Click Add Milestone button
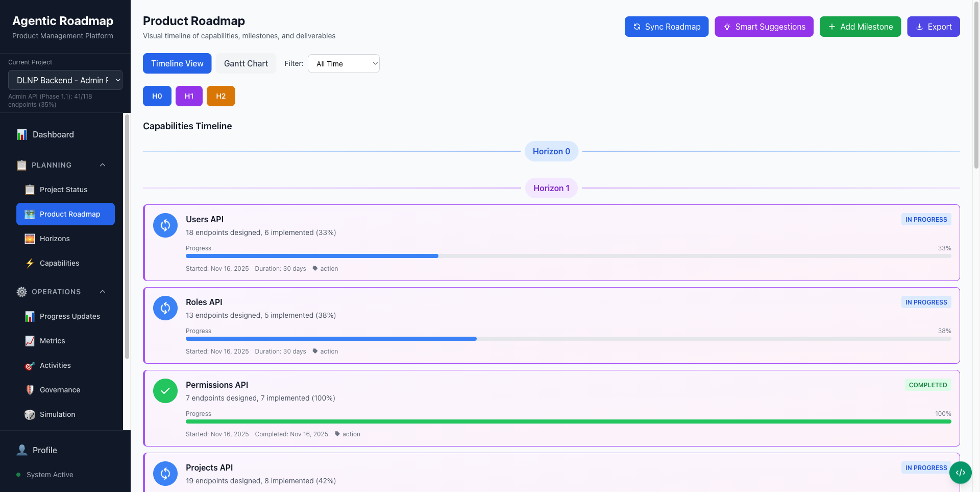The height and width of the screenshot is (492, 980). point(861,27)
